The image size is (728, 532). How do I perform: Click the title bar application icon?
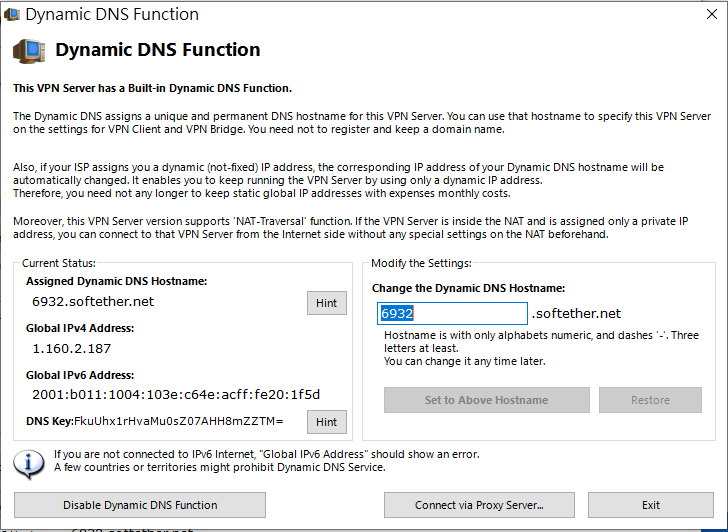pyautogui.click(x=12, y=15)
